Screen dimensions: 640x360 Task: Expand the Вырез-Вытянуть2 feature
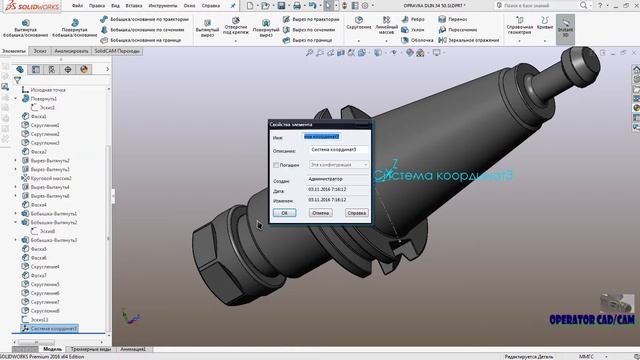pyautogui.click(x=16, y=160)
